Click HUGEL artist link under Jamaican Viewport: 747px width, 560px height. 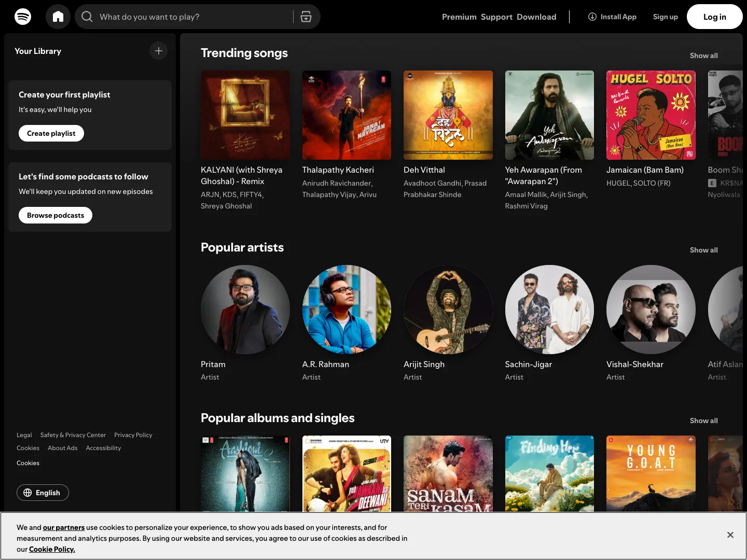tap(618, 183)
